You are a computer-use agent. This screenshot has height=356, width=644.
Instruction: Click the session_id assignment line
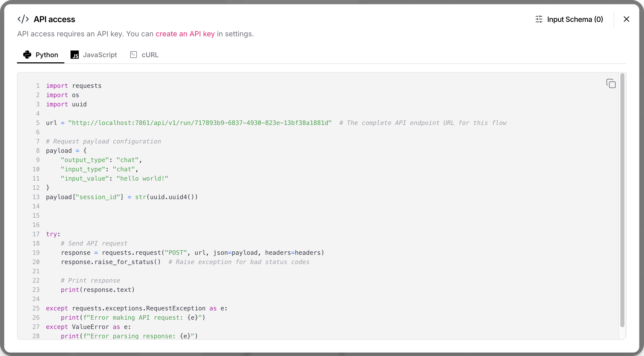pyautogui.click(x=122, y=197)
